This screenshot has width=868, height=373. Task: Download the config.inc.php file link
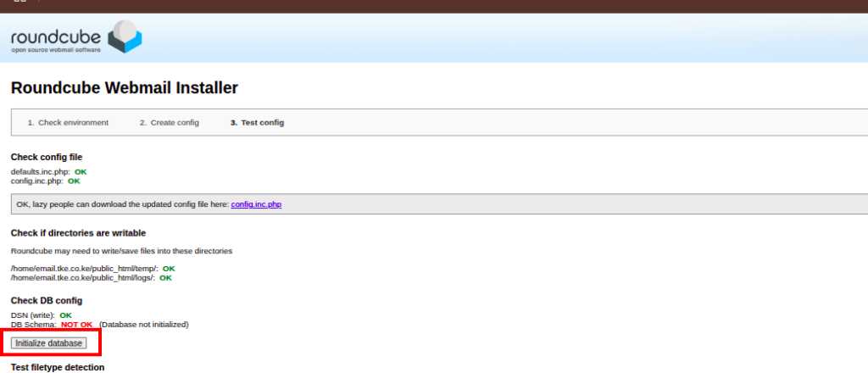coord(256,204)
